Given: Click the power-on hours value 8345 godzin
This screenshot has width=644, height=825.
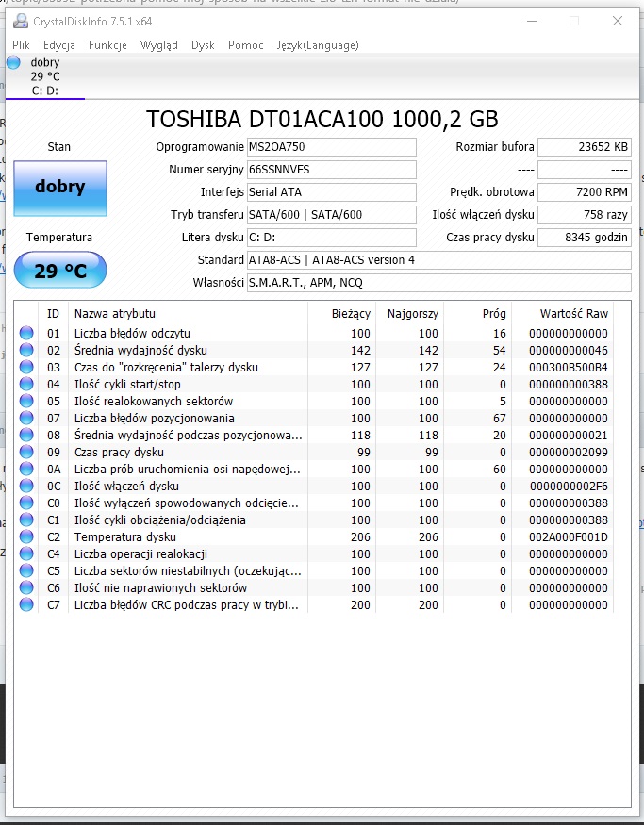Looking at the screenshot, I should coord(584,238).
